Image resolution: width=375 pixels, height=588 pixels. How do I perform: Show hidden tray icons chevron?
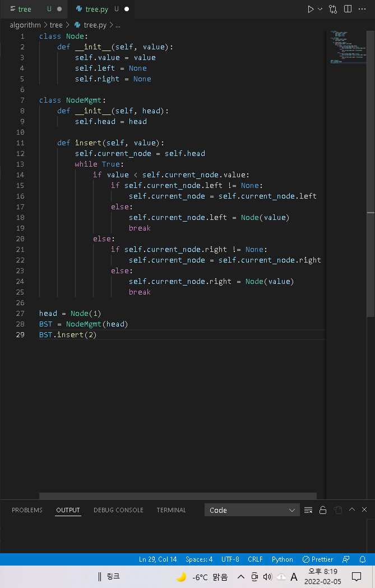(241, 577)
